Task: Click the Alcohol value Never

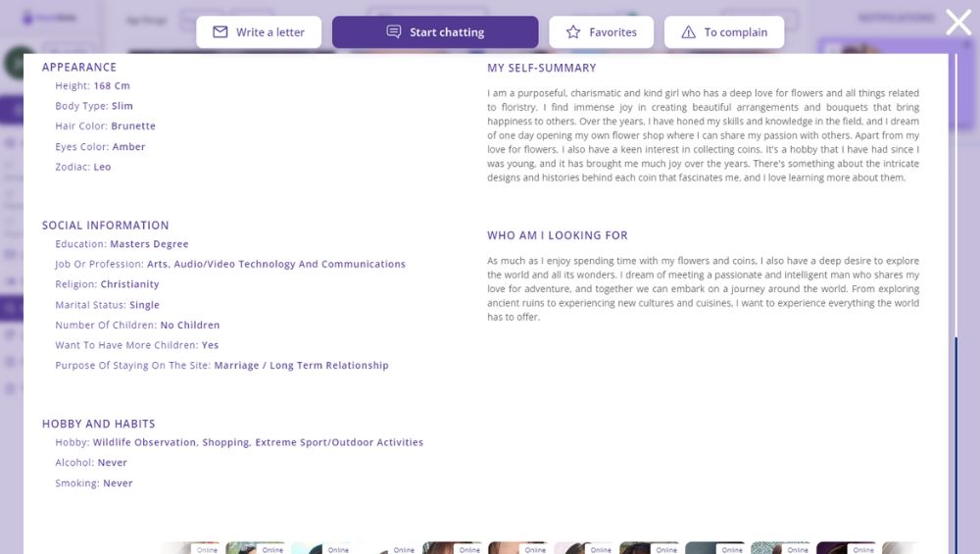Action: click(x=113, y=463)
